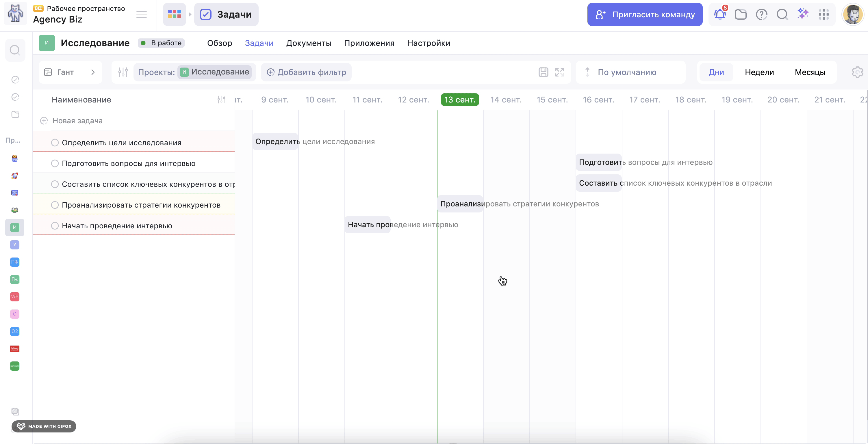Click the search magnifier in top header
Screen dimensions: 868x444
782,14
